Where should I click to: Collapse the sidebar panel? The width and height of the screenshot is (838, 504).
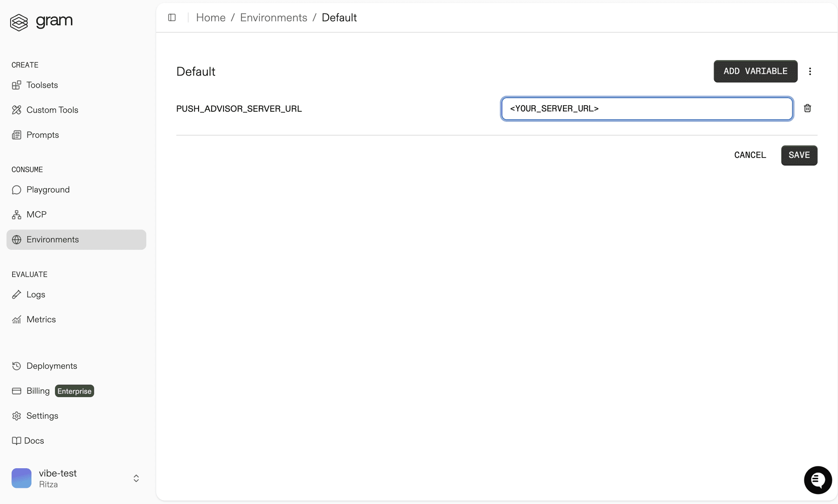tap(172, 17)
